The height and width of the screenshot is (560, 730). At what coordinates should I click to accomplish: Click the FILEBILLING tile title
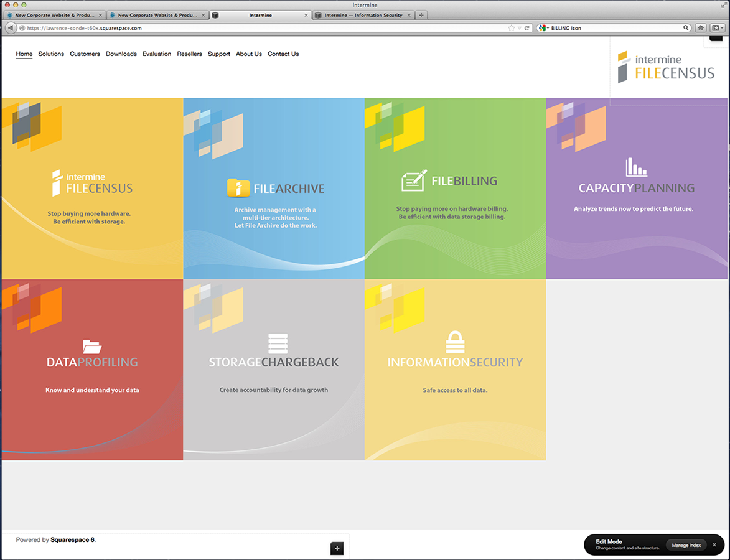pos(464,180)
